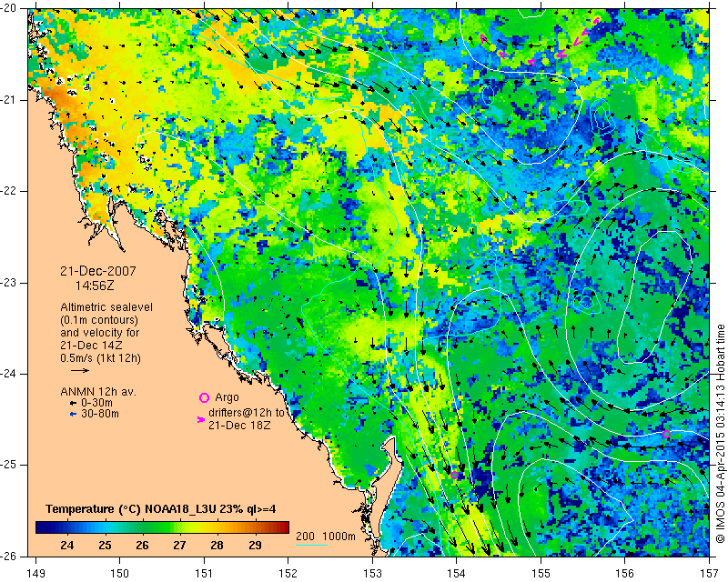
Task: Click the 0.5m/s velocity scale arrow
Action: (x=80, y=370)
